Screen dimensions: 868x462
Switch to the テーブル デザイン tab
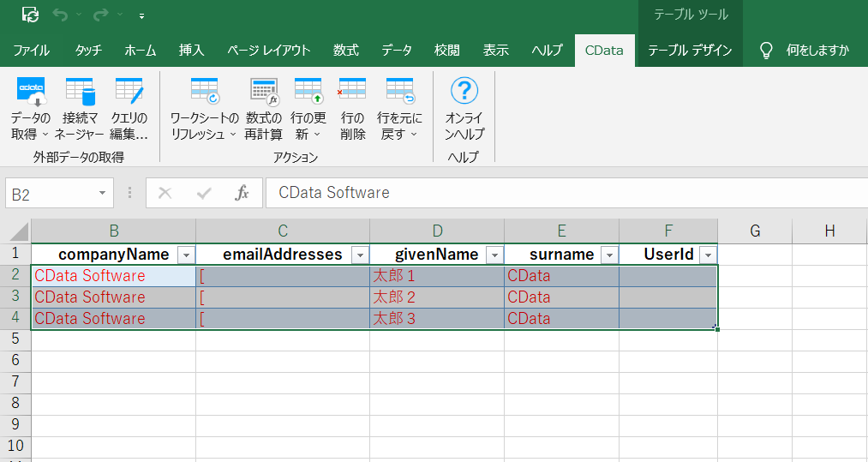coord(690,51)
